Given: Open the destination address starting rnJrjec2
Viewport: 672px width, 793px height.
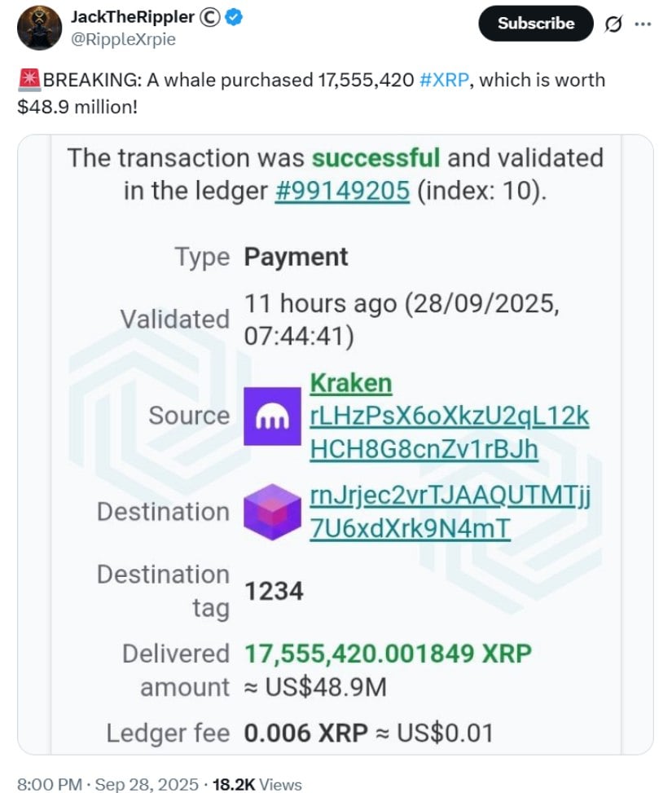Looking at the screenshot, I should (x=450, y=512).
